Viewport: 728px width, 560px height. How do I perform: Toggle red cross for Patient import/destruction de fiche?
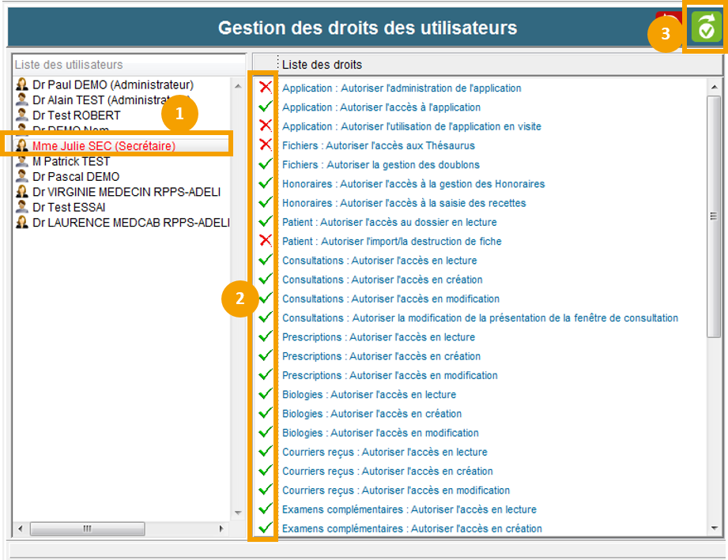(x=266, y=241)
